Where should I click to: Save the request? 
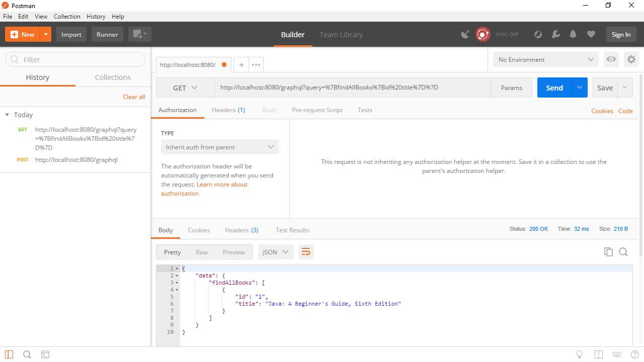pos(605,87)
